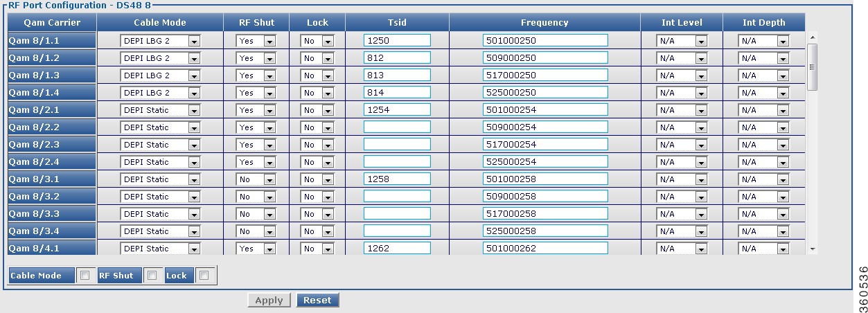
Task: Select the Qam 8/3.2 row label
Action: click(52, 197)
